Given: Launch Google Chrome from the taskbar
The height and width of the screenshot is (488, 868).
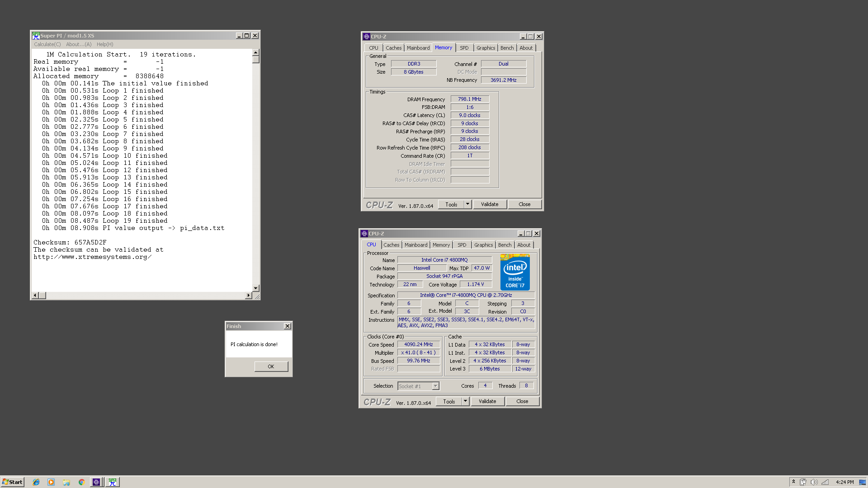Looking at the screenshot, I should click(x=81, y=482).
